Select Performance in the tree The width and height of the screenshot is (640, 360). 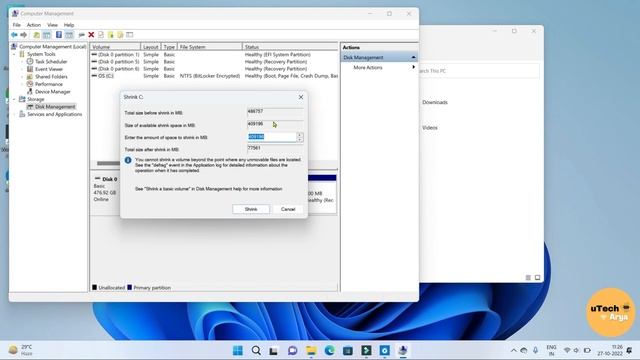coord(49,84)
